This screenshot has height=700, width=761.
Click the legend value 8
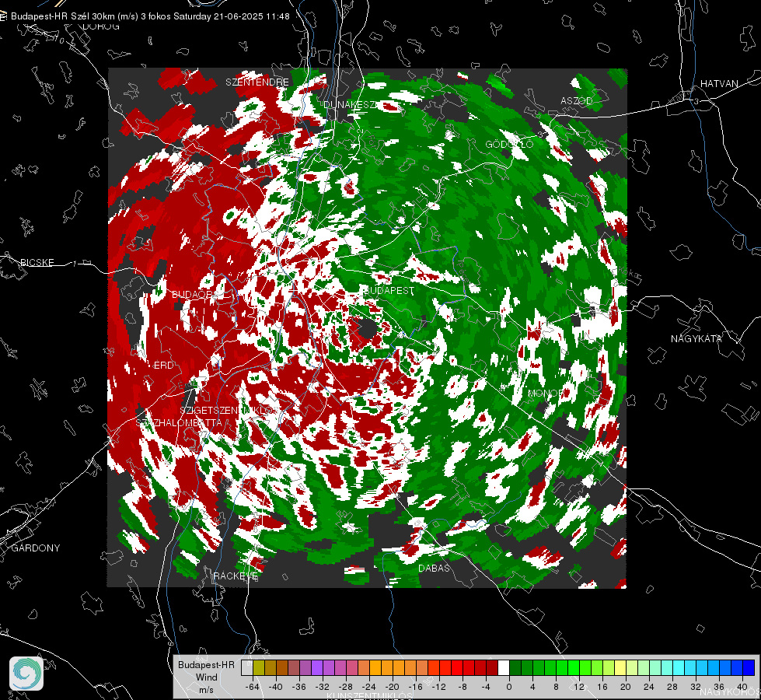pyautogui.click(x=556, y=687)
